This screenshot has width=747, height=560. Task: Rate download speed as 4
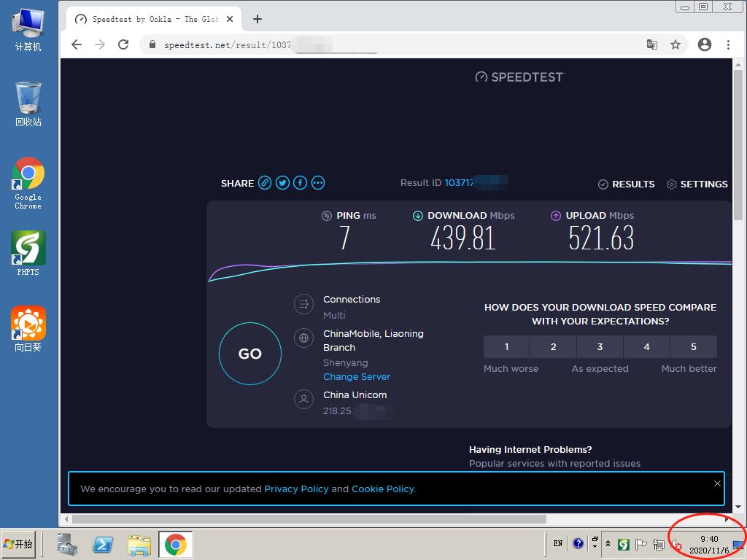point(646,346)
